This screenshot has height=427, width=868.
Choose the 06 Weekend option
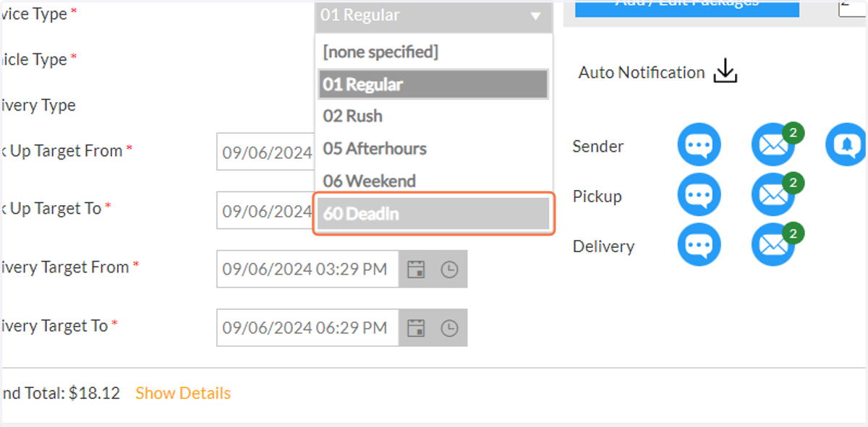[433, 181]
